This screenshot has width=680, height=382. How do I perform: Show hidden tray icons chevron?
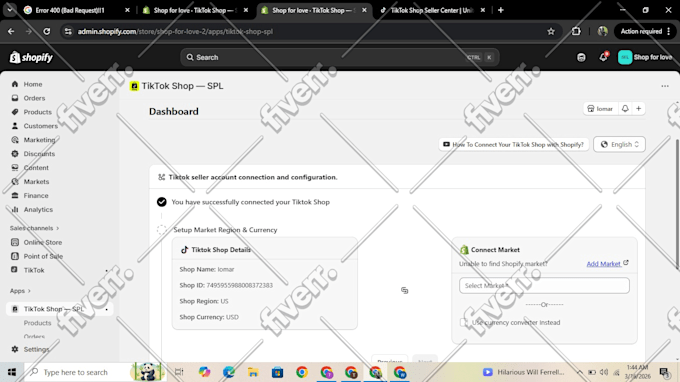pyautogui.click(x=579, y=372)
